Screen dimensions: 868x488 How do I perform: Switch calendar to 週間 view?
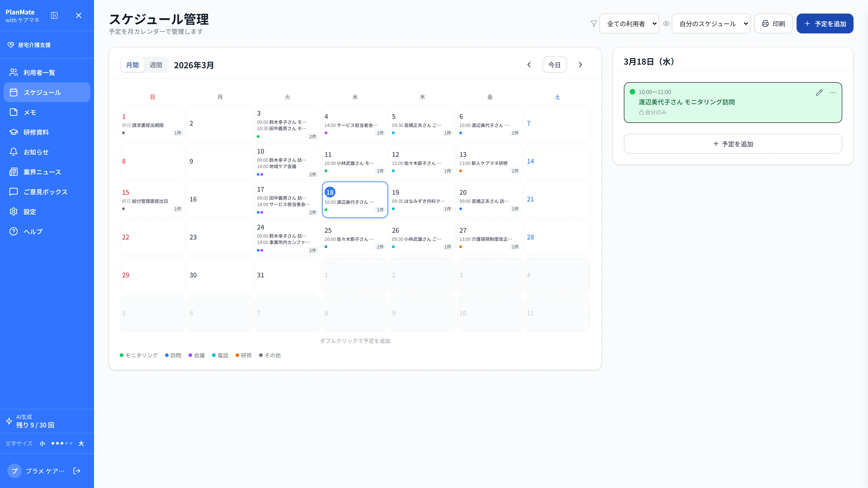click(156, 65)
